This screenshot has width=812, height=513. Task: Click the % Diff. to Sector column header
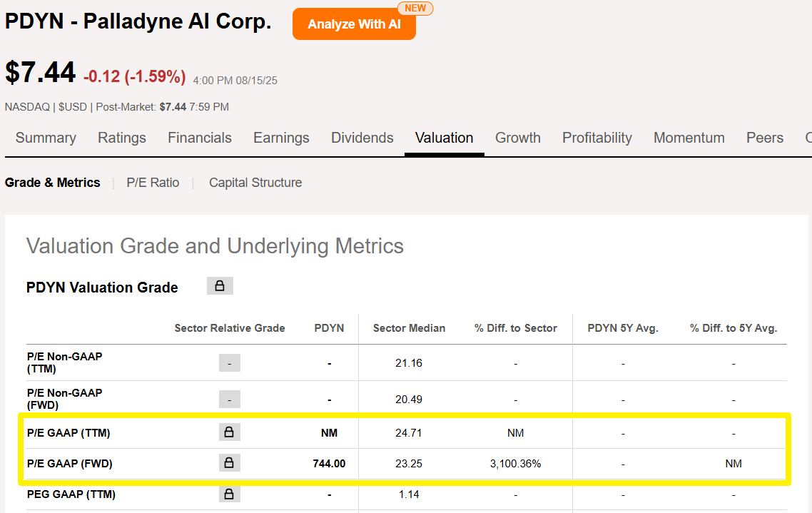pyautogui.click(x=515, y=328)
